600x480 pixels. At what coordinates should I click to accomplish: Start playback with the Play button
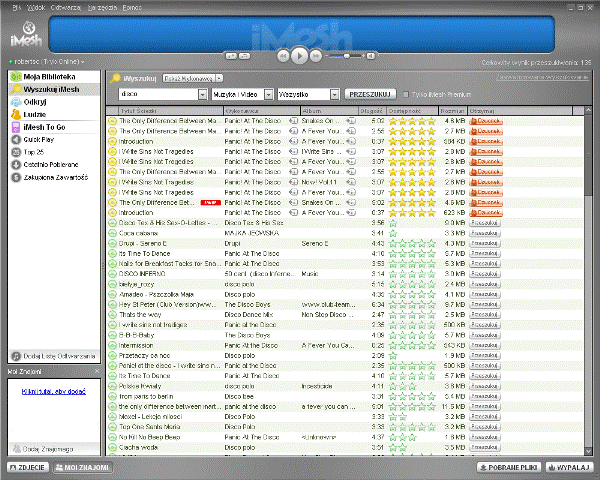[299, 56]
